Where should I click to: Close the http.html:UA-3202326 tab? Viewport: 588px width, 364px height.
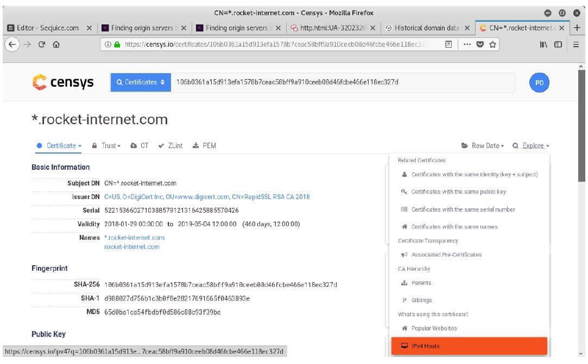click(x=373, y=28)
